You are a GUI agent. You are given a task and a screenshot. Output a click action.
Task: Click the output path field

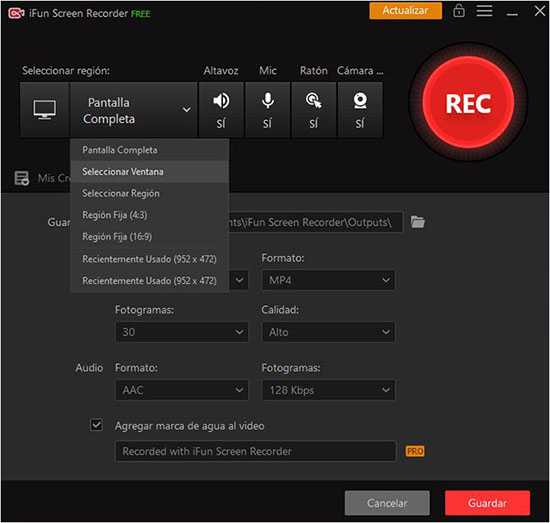tap(316, 222)
